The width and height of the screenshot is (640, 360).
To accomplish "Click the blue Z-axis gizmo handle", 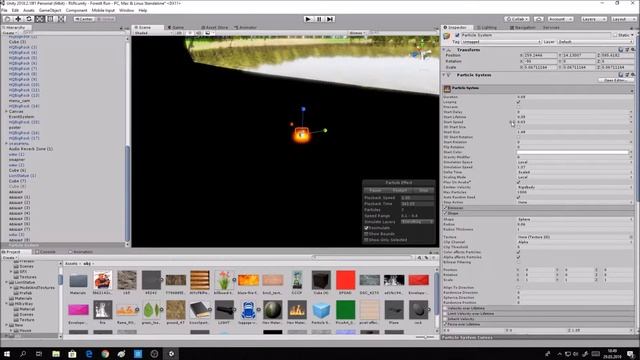I will (x=303, y=109).
